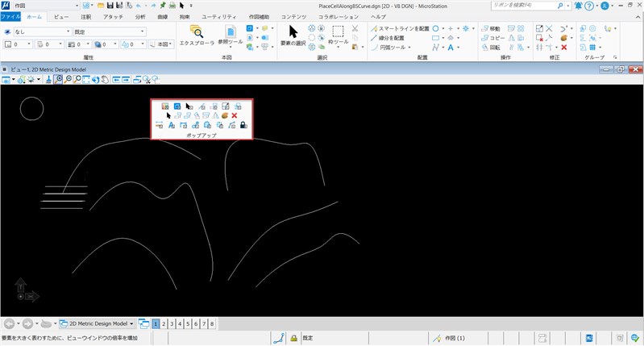Click the update view brush icon
644x346 pixels.
(48, 79)
